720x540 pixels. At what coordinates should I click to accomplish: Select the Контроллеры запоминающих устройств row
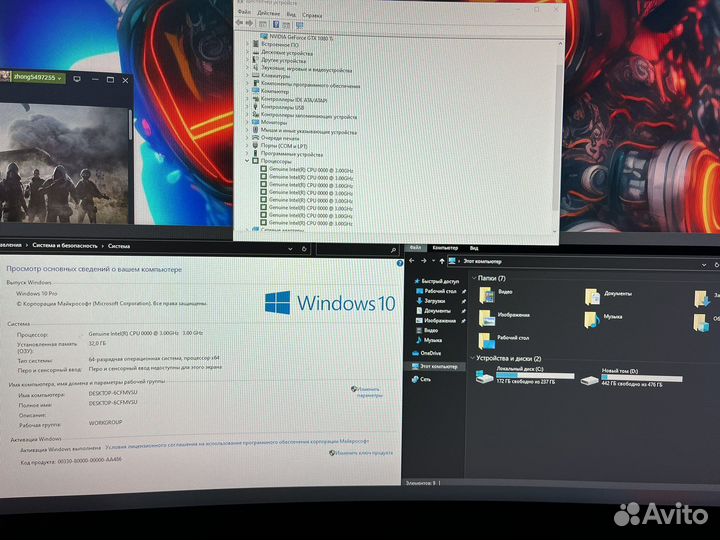point(304,116)
